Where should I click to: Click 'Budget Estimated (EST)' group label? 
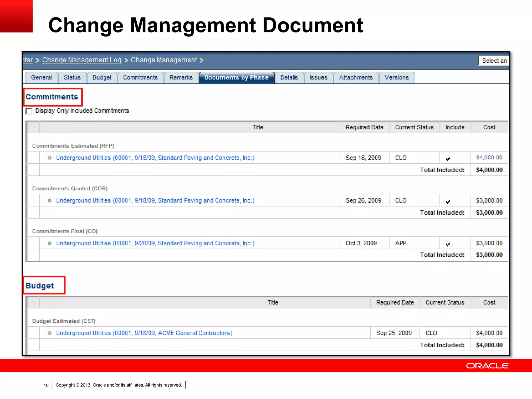pos(64,321)
